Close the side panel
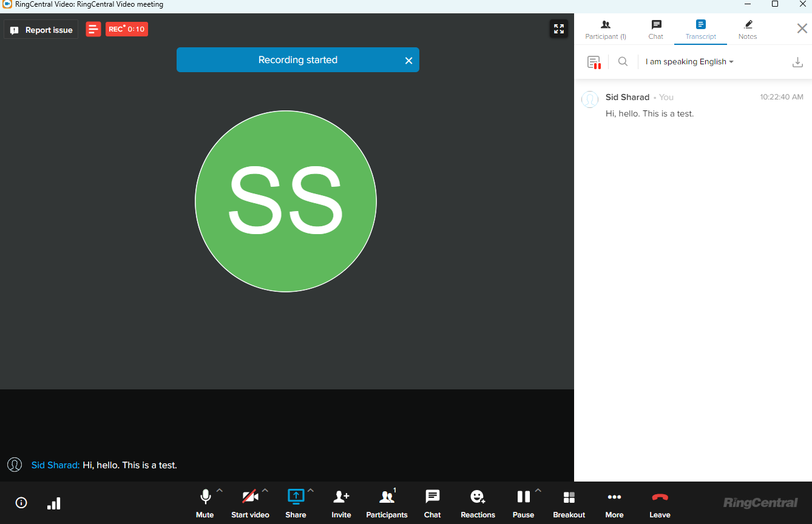812x524 pixels. click(802, 29)
